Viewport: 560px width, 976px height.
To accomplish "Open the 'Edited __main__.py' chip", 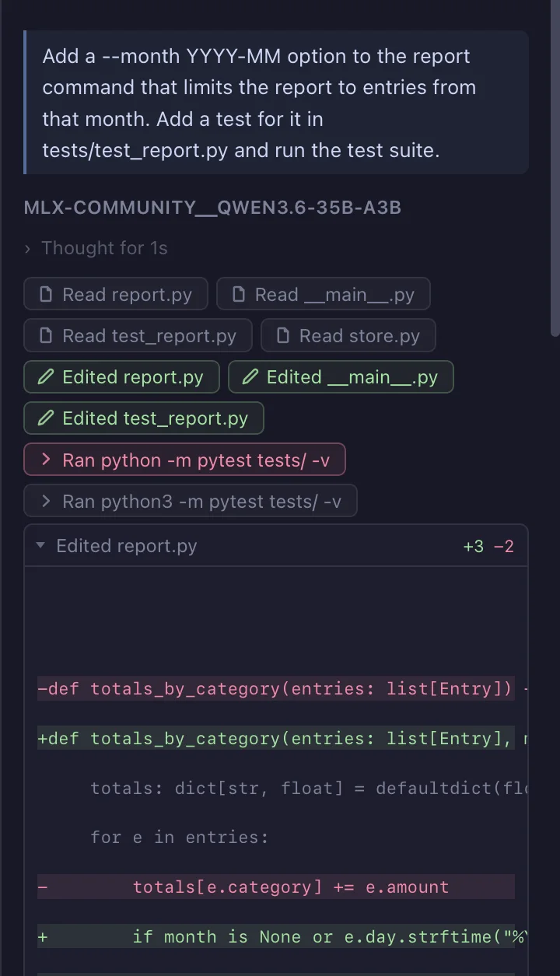I will pyautogui.click(x=341, y=377).
